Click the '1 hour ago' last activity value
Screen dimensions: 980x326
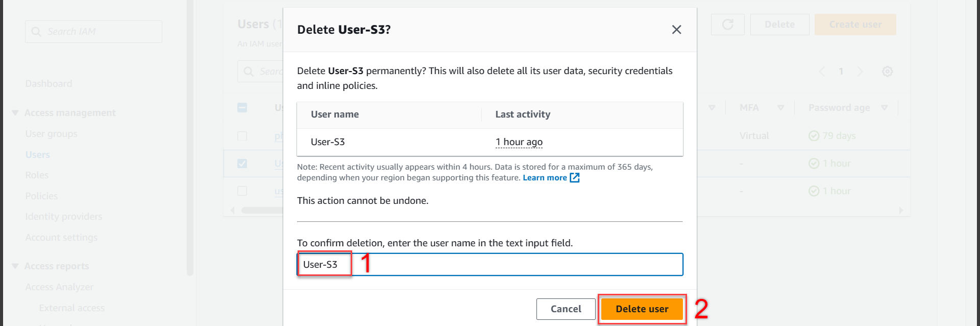click(519, 142)
